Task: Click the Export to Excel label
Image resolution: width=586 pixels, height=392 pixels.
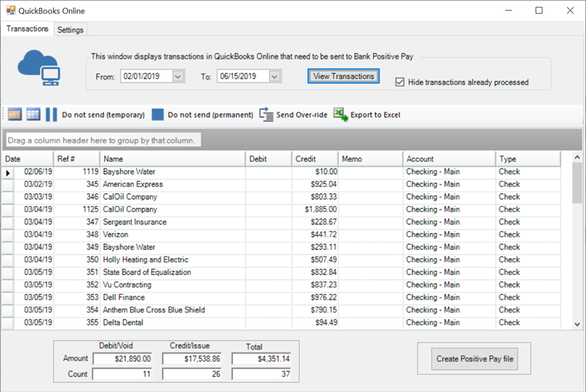Action: [x=375, y=115]
